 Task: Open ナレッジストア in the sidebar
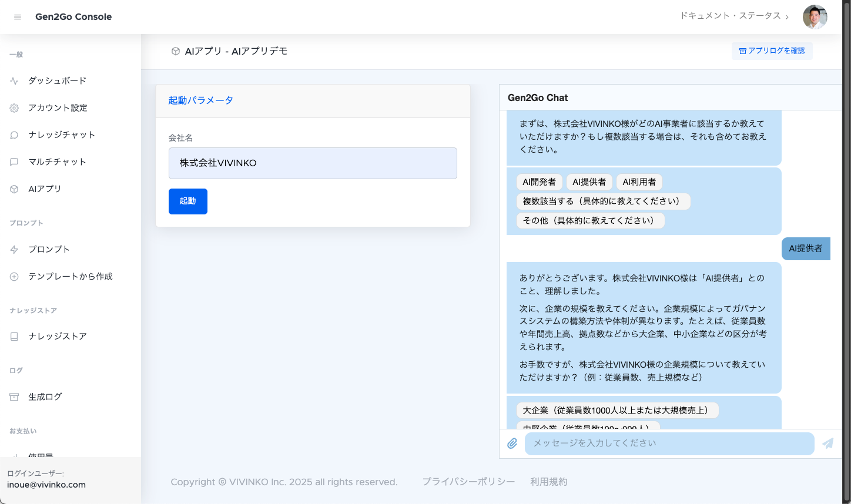click(58, 337)
